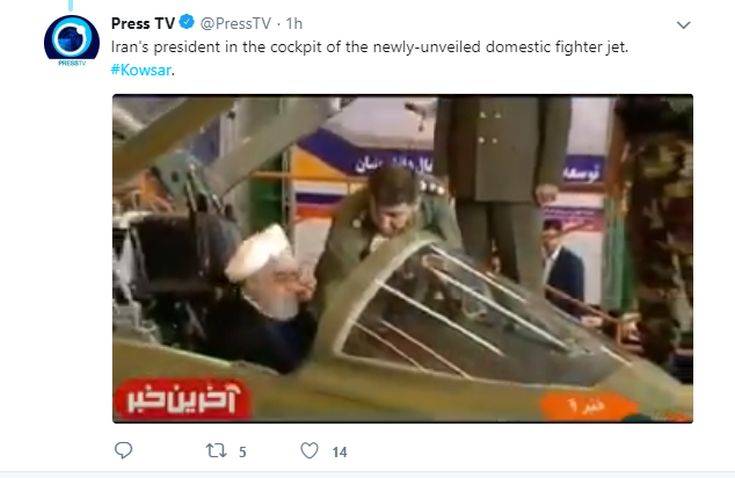Screen dimensions: 735x478
Task: Visit the @PressTV handle link
Action: (x=236, y=23)
